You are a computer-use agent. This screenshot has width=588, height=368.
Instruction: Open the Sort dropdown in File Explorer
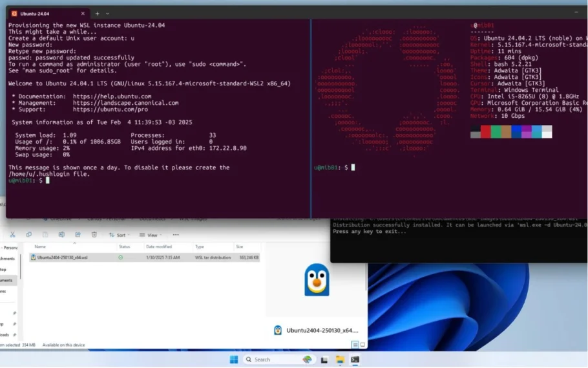pos(120,235)
